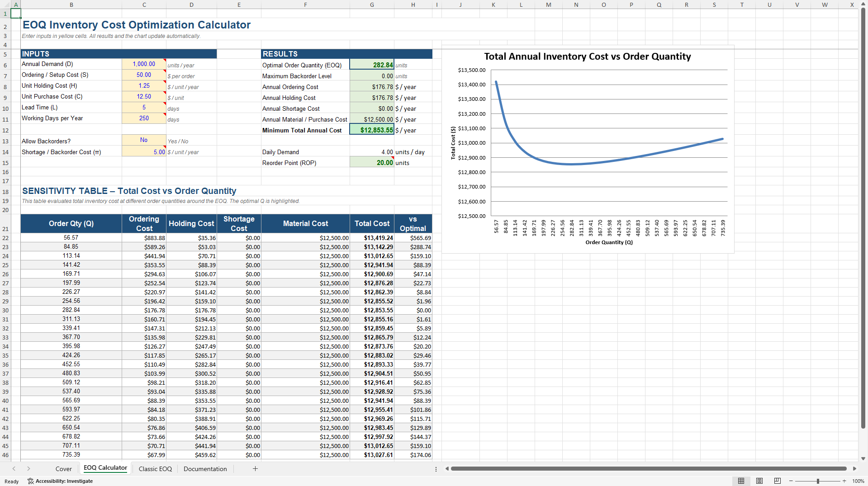Select the Lead Time input cell 5
868x486 pixels.
pos(144,108)
